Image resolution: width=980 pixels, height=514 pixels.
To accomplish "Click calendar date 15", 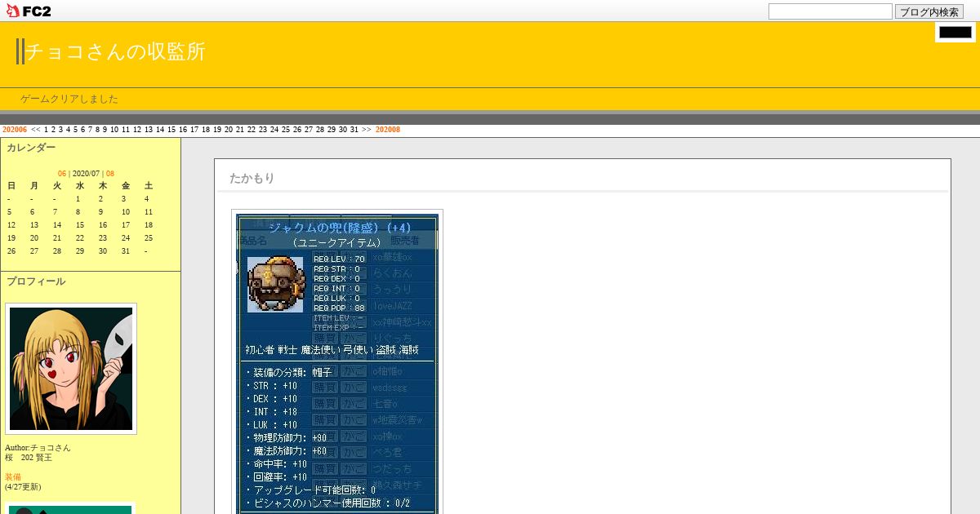I will 80,224.
